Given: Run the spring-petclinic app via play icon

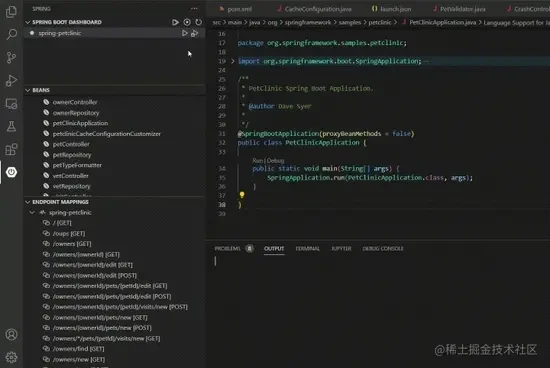Looking at the screenshot, I should [185, 33].
